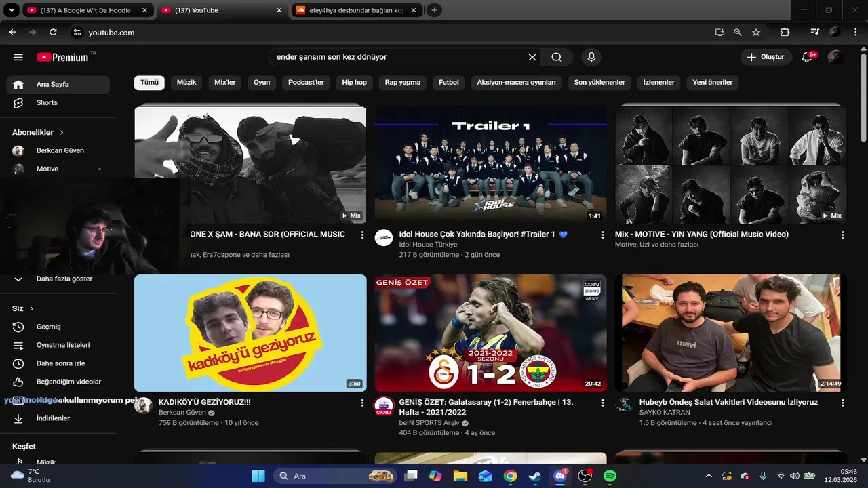868x488 pixels.
Task: Open the media control icon in browser toolbar
Action: pos(815,32)
